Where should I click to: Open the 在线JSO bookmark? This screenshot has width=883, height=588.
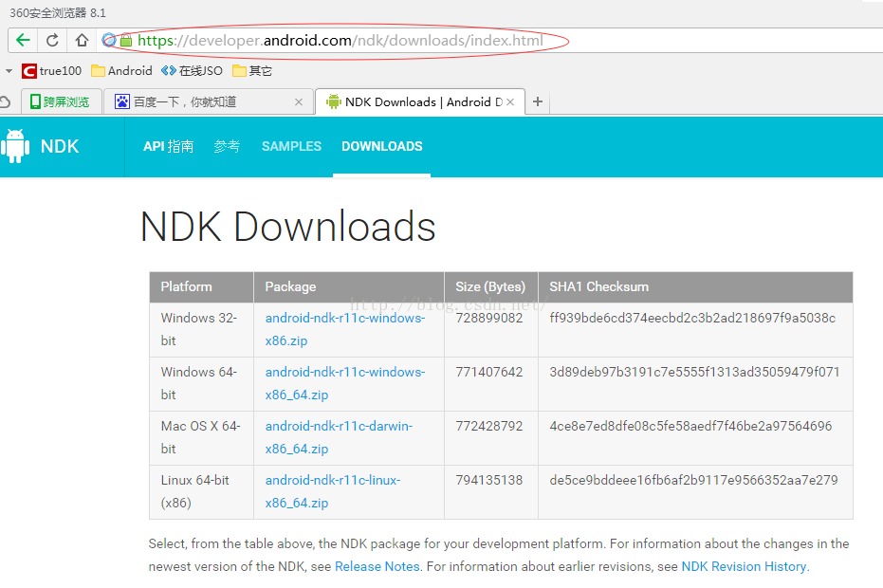[192, 71]
